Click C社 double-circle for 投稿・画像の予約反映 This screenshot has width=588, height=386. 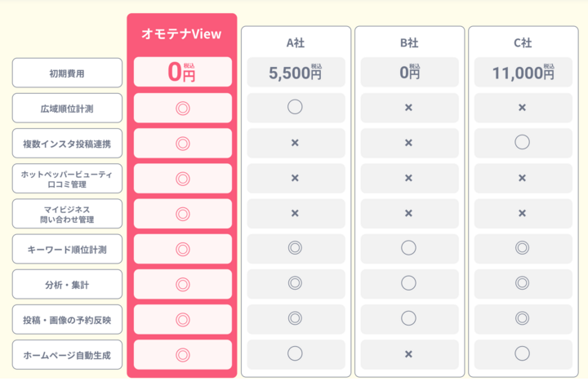522,318
